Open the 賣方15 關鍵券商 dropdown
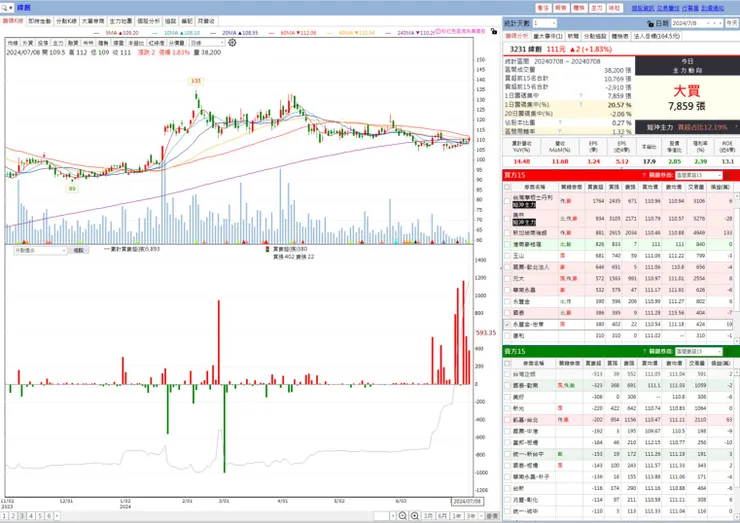 pos(698,351)
